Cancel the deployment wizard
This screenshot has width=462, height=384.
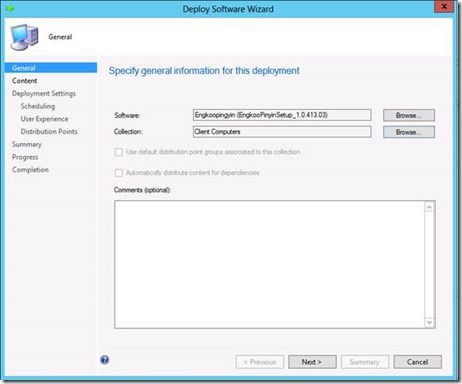[x=417, y=362]
